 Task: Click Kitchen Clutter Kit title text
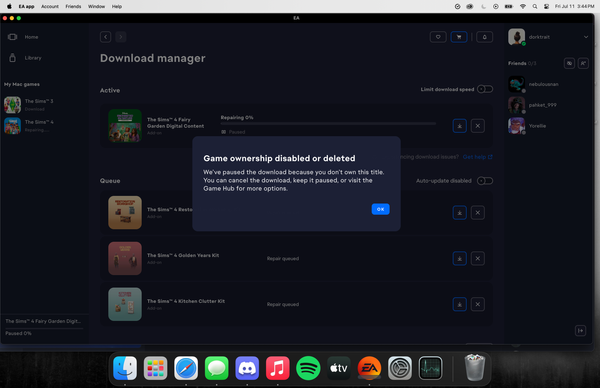(x=186, y=301)
